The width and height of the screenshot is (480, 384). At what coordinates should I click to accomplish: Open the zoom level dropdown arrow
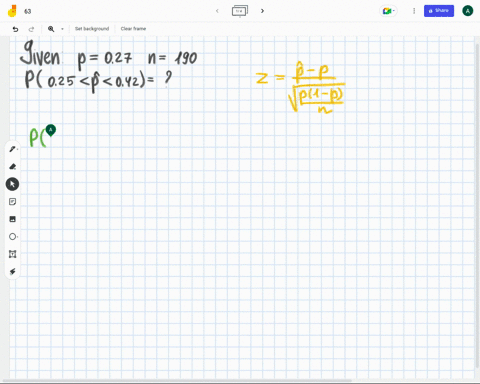click(x=62, y=29)
